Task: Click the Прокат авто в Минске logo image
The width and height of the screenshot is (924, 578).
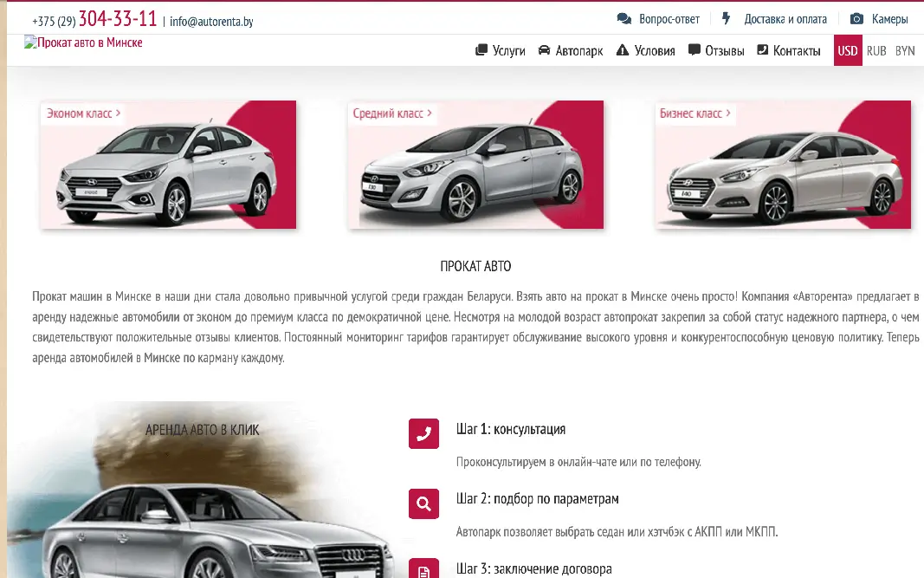Action: [x=83, y=42]
